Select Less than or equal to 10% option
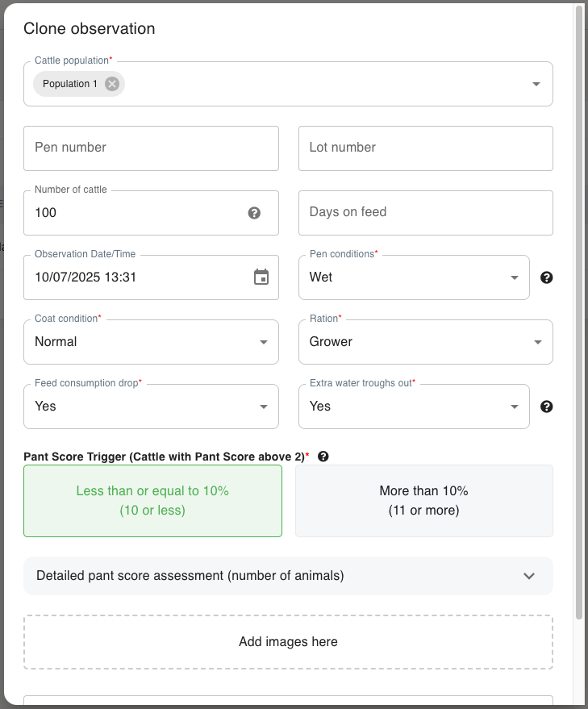 pos(152,501)
